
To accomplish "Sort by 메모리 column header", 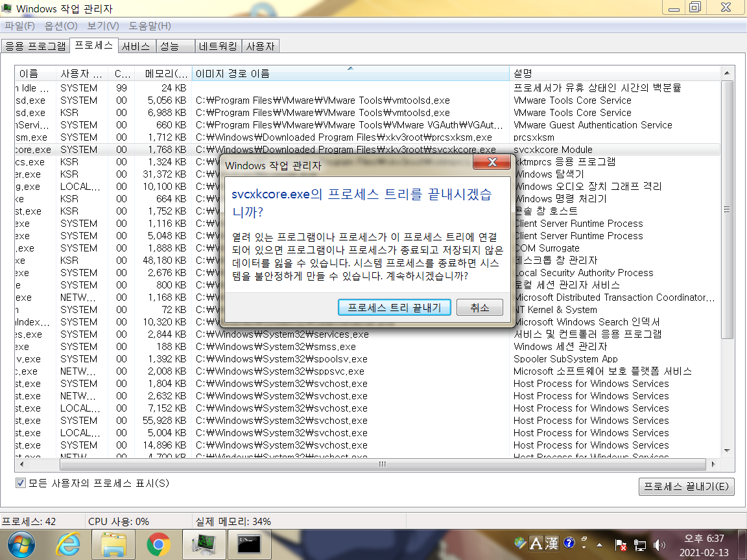I will point(163,73).
